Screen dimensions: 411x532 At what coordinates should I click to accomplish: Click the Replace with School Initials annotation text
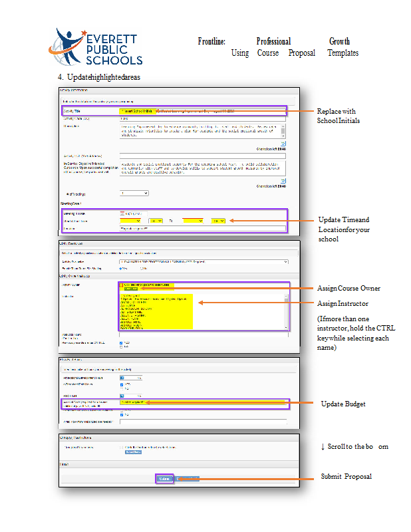[x=338, y=116]
